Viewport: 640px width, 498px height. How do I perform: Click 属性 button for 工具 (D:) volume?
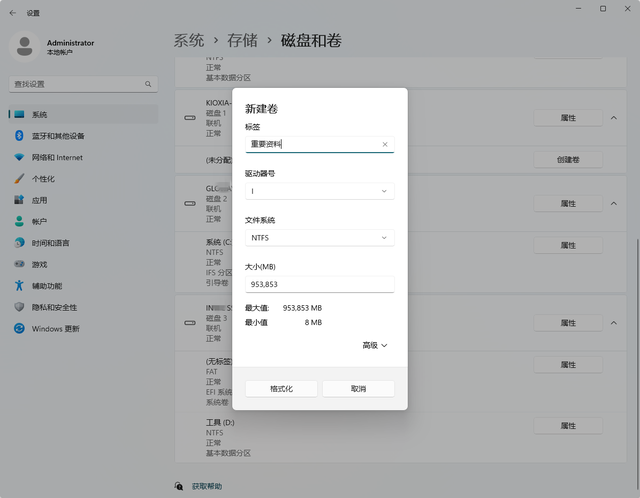tap(568, 426)
